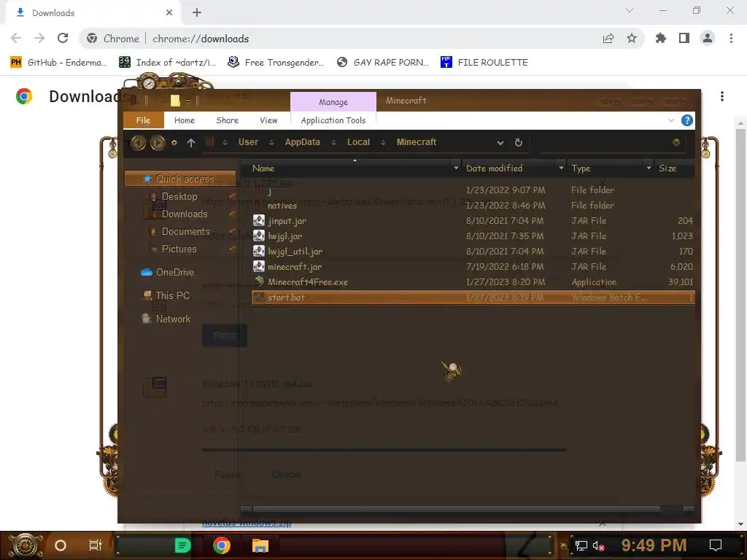This screenshot has height=560, width=747.
Task: Open a new Chrome tab
Action: [x=197, y=13]
